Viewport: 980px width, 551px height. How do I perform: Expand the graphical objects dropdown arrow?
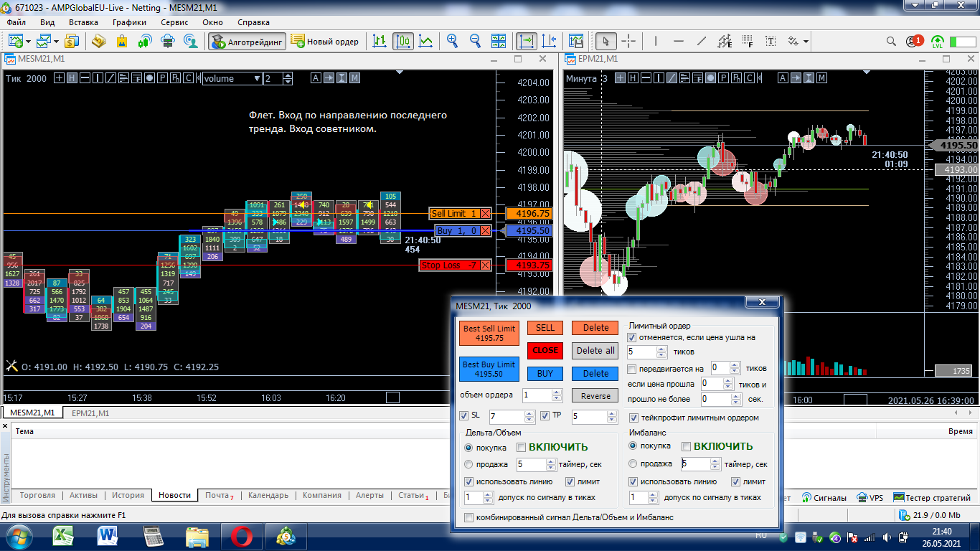coord(806,42)
